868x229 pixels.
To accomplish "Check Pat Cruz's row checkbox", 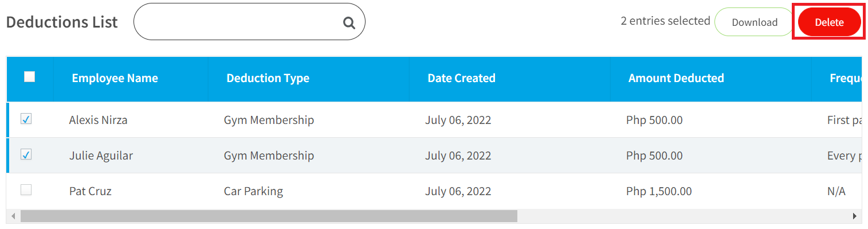I will 26,190.
